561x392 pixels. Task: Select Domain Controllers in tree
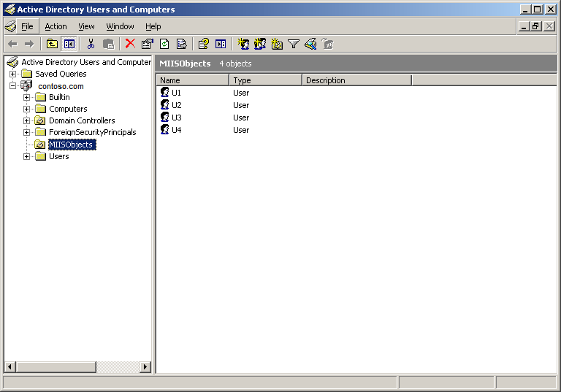click(82, 120)
